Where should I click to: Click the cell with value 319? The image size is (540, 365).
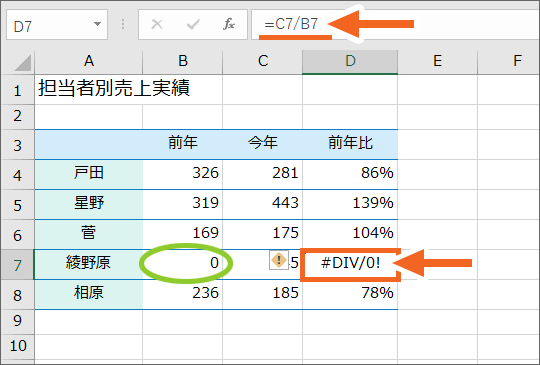coord(183,204)
